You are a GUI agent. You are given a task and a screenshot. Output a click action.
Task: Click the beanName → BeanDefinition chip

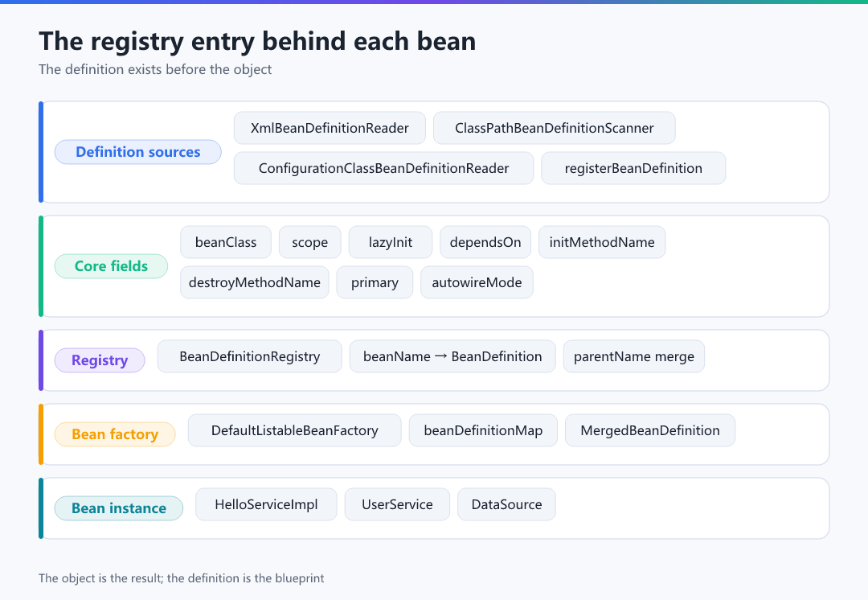[452, 356]
